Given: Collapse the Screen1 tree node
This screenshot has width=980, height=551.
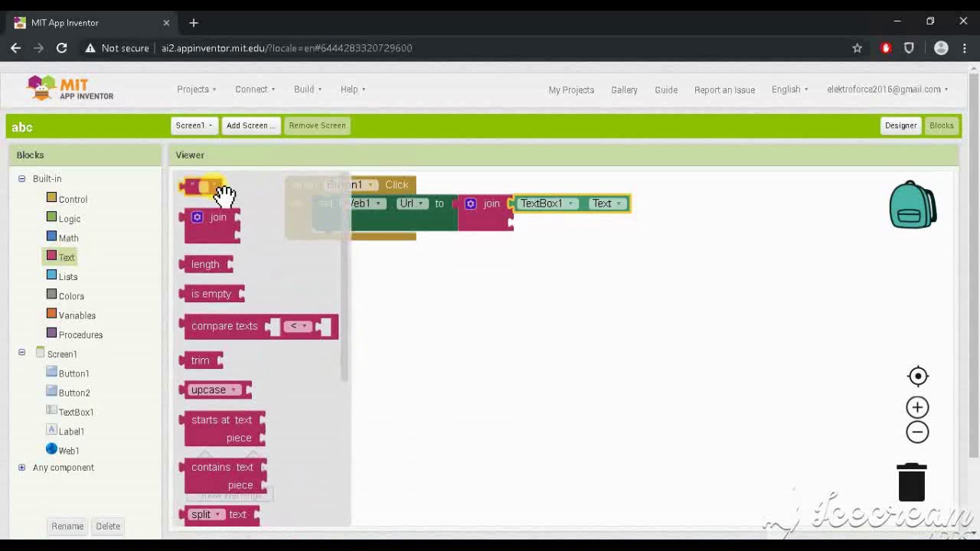Looking at the screenshot, I should click(21, 353).
